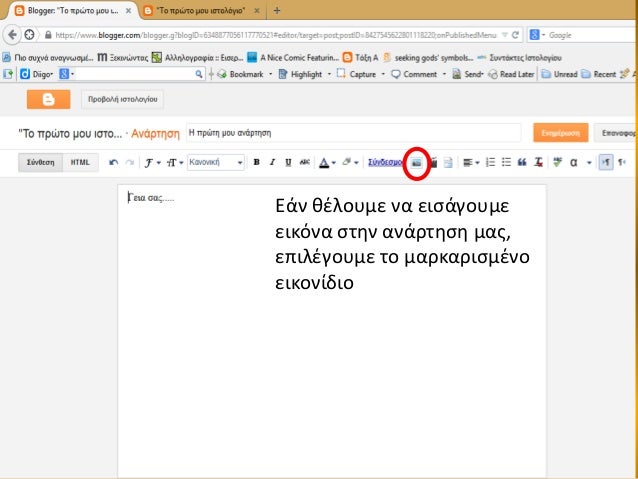Viewport: 638px width, 479px height.
Task: Toggle italic formatting
Action: pyautogui.click(x=272, y=162)
